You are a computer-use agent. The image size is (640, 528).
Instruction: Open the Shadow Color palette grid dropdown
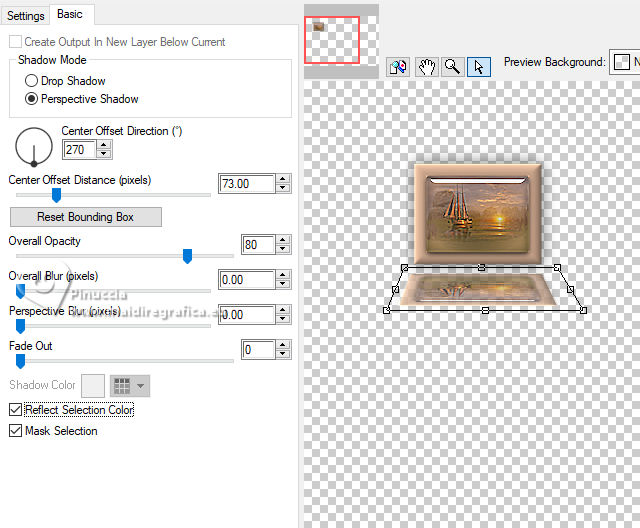(130, 386)
